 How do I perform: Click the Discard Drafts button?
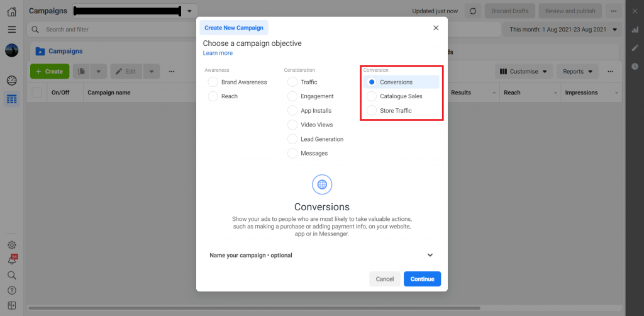509,11
